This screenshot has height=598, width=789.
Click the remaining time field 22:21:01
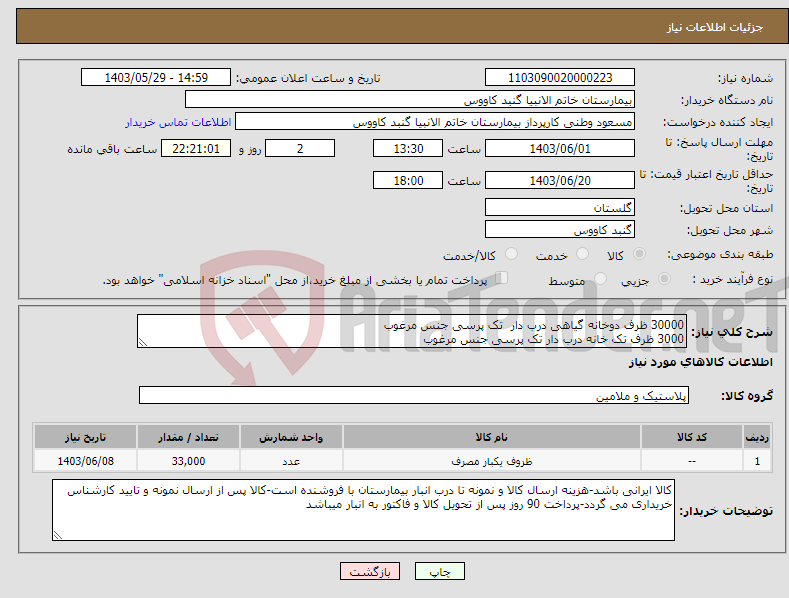[x=196, y=148]
